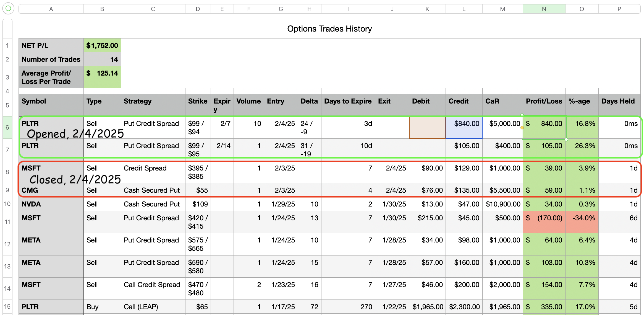Click the $590 / $580 strike cell

198,266
